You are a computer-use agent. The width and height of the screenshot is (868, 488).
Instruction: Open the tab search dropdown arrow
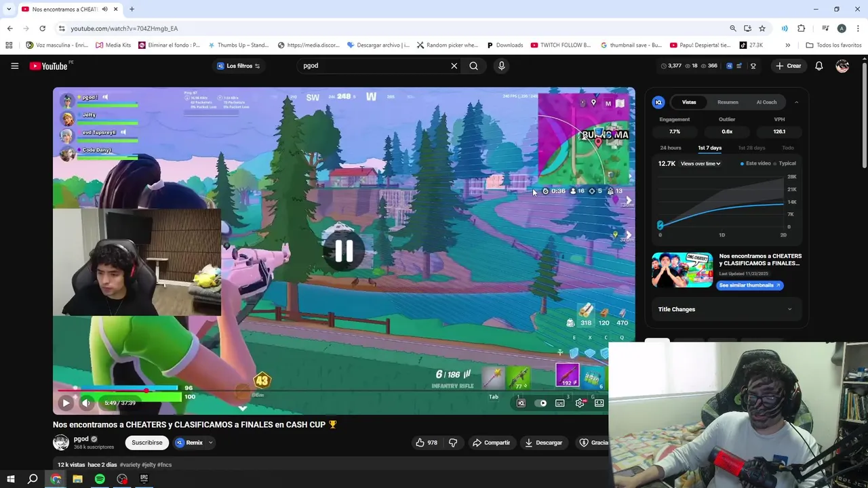pyautogui.click(x=8, y=9)
